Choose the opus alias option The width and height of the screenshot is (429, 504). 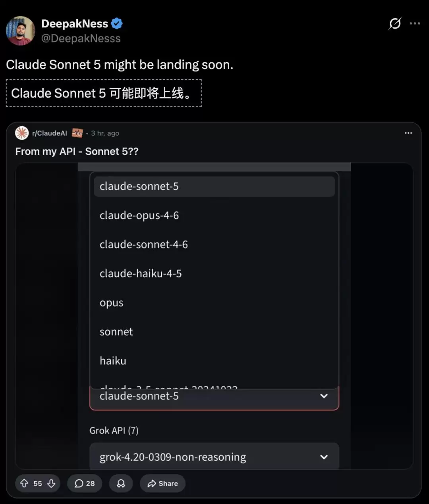click(214, 303)
